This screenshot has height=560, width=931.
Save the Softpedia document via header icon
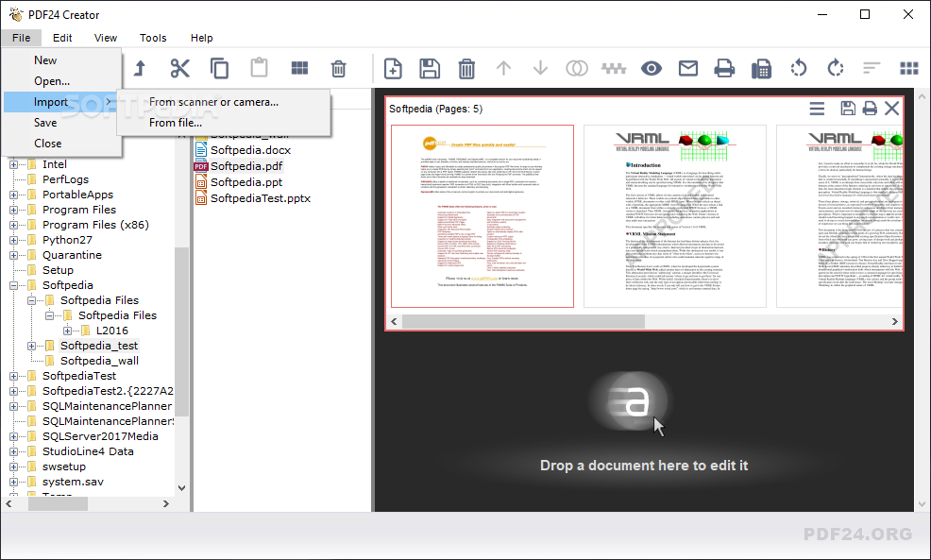click(x=848, y=108)
